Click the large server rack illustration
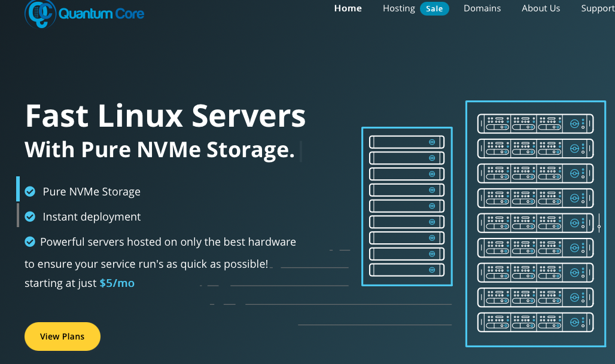The height and width of the screenshot is (364, 615). tap(535, 223)
